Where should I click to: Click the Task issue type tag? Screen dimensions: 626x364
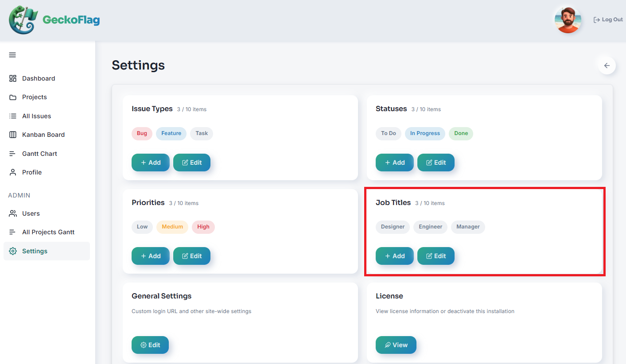[x=202, y=133]
